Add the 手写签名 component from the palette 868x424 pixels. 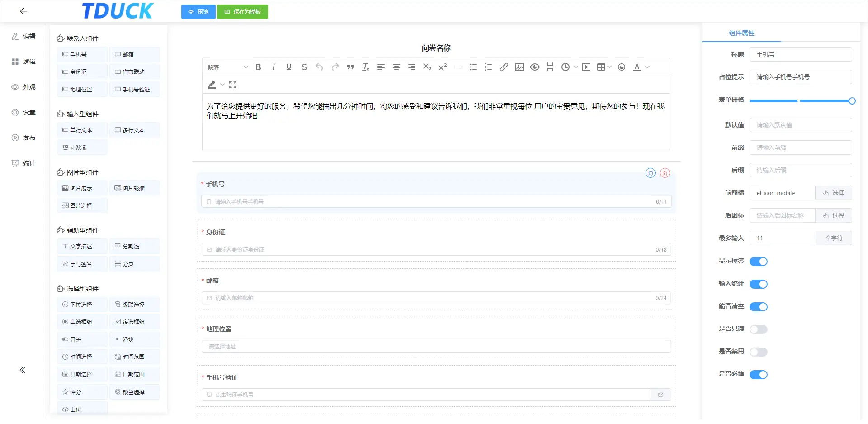pyautogui.click(x=82, y=264)
